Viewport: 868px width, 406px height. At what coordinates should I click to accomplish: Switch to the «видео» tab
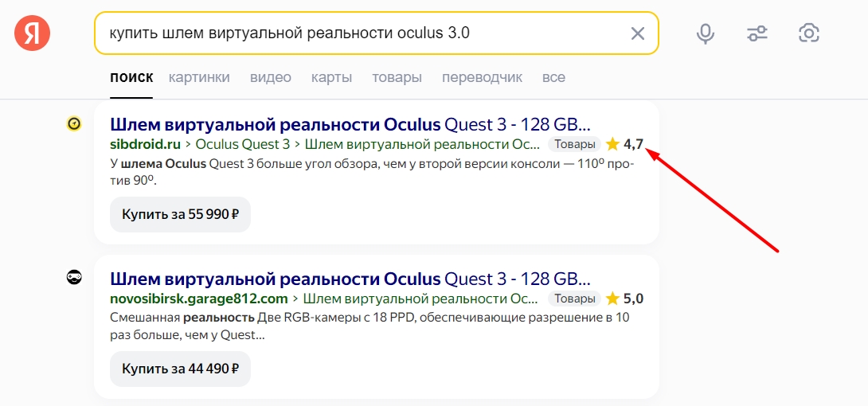point(270,77)
